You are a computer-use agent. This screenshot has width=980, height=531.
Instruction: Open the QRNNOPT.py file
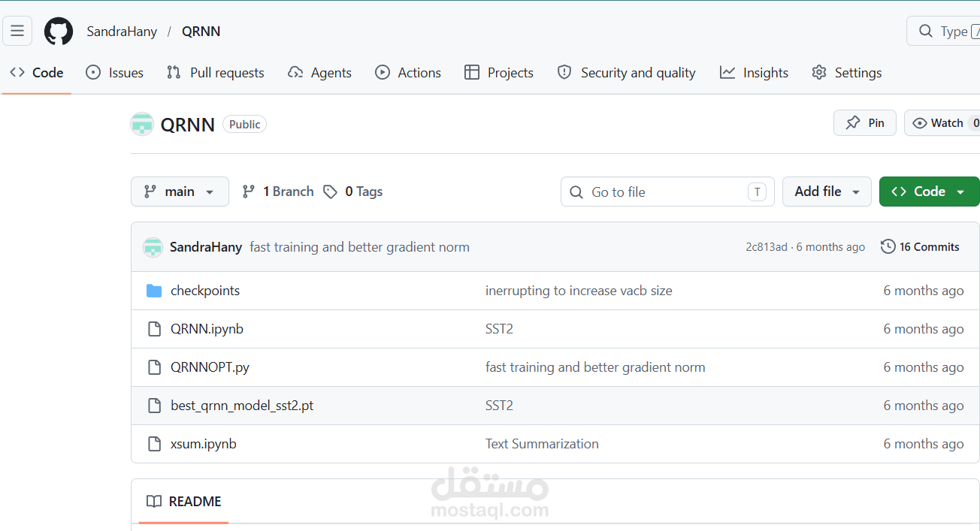tap(210, 367)
